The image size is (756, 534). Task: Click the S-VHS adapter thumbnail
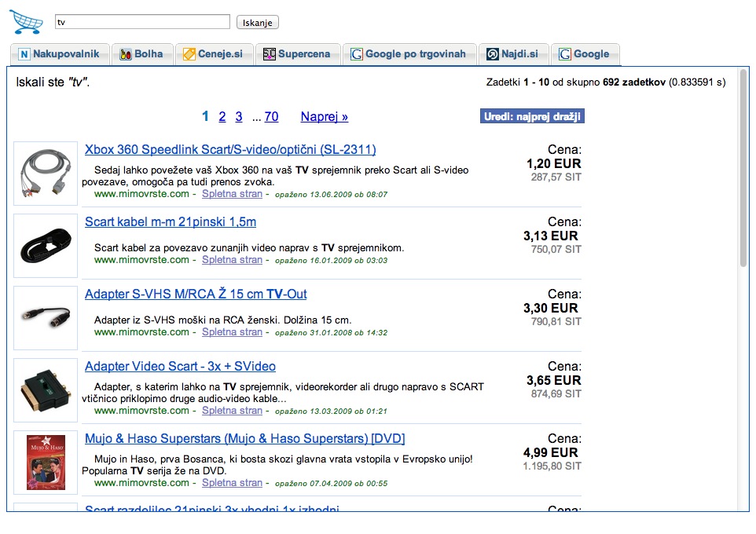pos(46,318)
